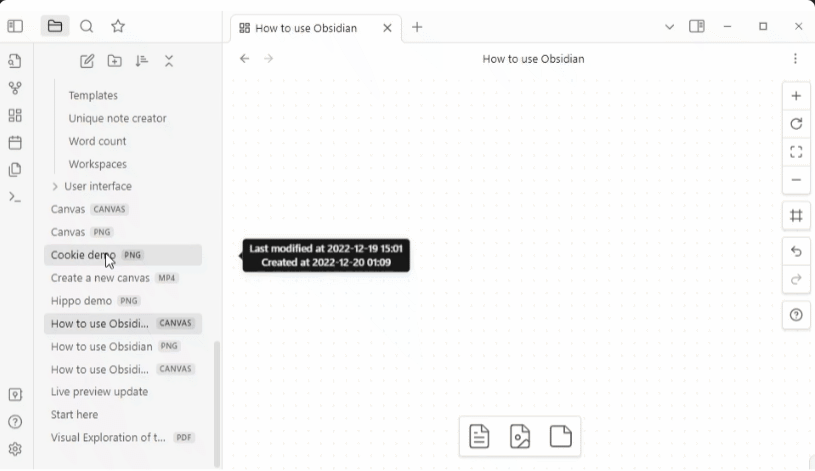The width and height of the screenshot is (815, 471).
Task: Toggle the left sidebar panel
Action: click(15, 27)
